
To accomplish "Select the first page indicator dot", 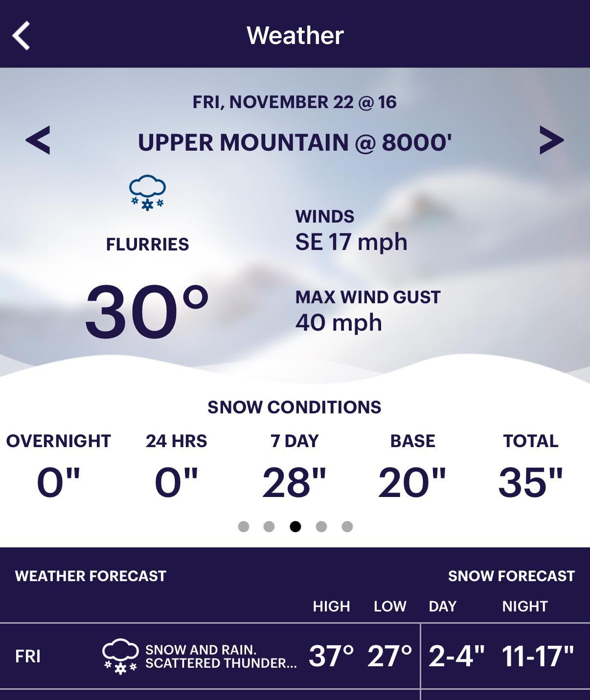I will click(x=243, y=526).
